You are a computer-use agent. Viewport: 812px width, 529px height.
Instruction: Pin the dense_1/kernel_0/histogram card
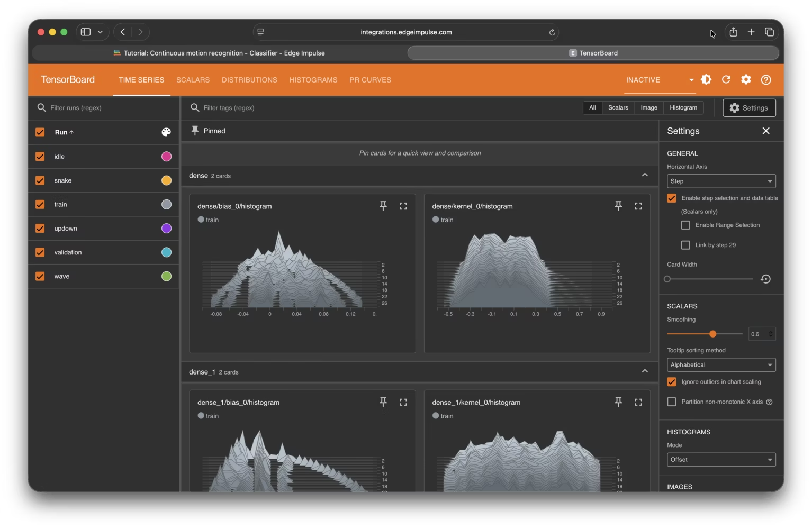618,402
